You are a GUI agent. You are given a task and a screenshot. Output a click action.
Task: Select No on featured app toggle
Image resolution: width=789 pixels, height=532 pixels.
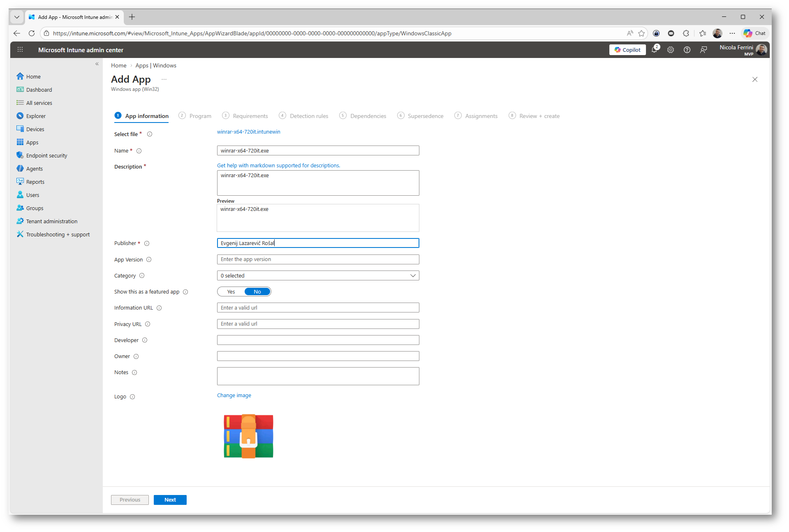coord(257,292)
